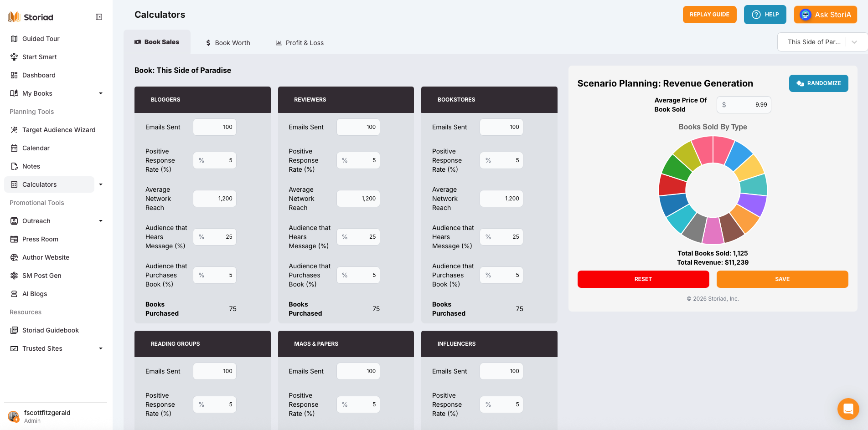Screen dimensions: 868x430
Task: Expand the Trusted Sites list
Action: tap(101, 348)
